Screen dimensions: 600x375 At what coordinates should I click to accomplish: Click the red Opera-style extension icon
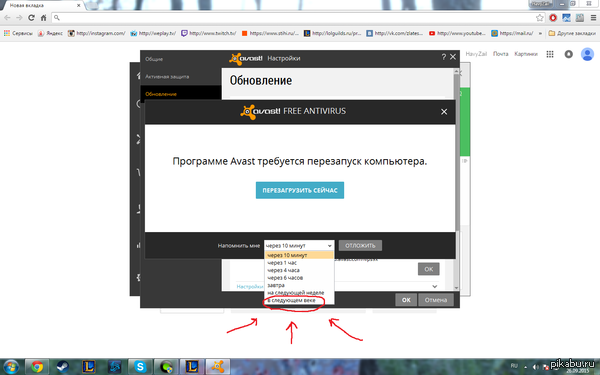(x=553, y=18)
